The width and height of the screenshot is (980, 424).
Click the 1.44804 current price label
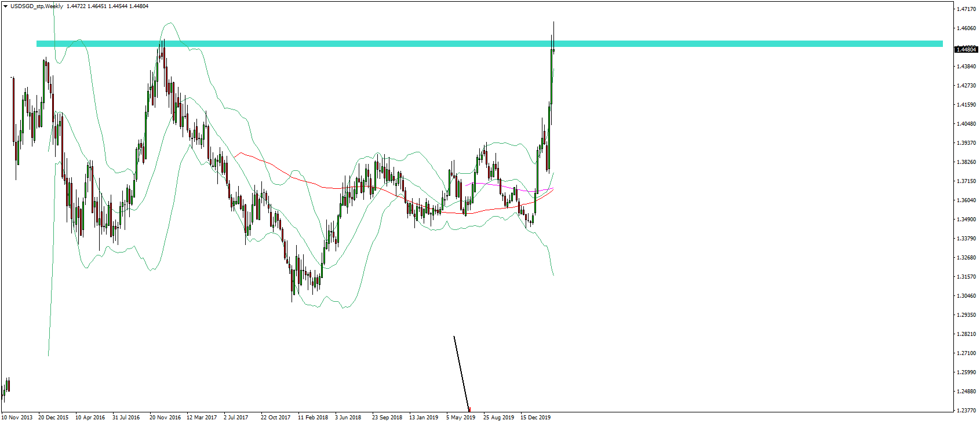tap(966, 50)
